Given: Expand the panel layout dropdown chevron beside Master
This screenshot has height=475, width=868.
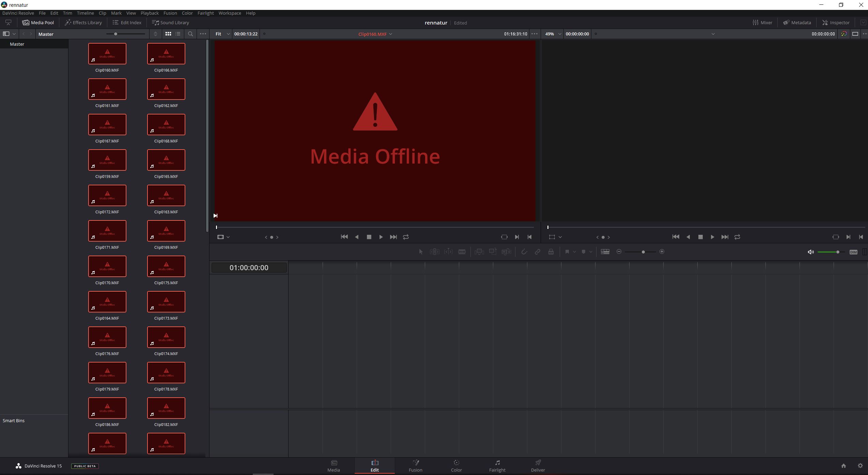Looking at the screenshot, I should (14, 34).
